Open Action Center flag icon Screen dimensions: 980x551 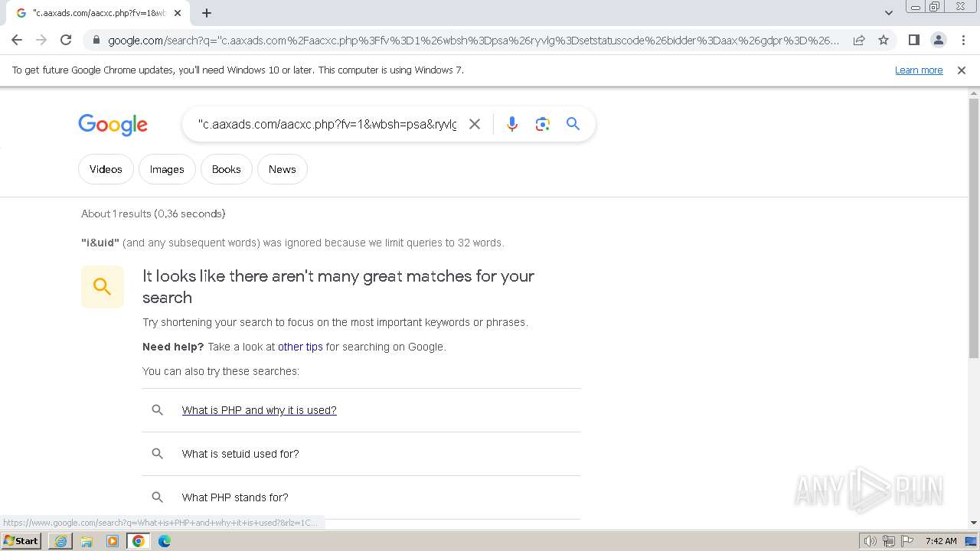[x=907, y=541]
